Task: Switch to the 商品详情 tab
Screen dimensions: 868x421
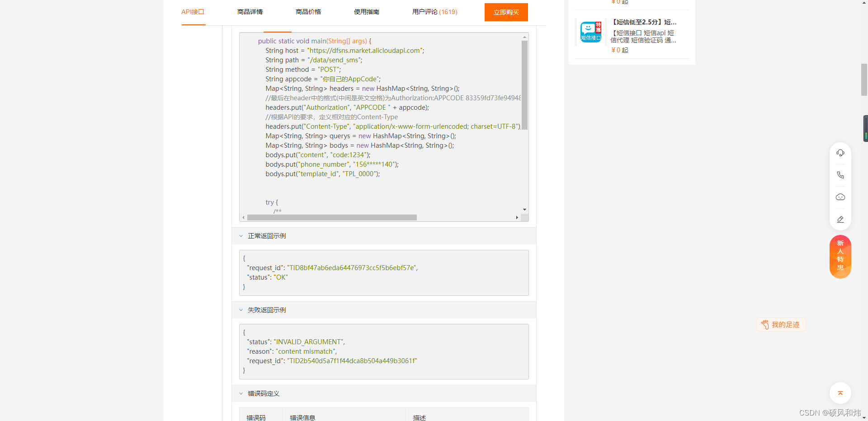Action: 250,12
